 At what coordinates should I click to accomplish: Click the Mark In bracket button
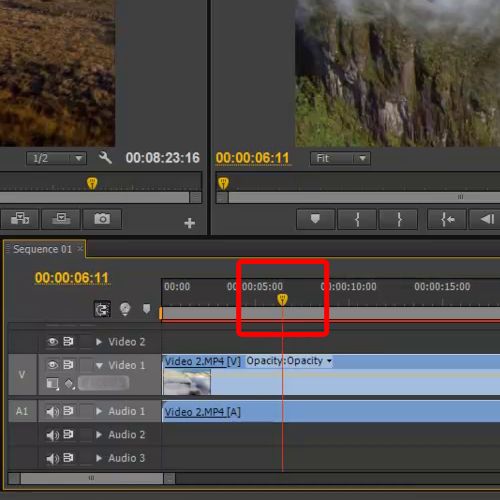357,219
